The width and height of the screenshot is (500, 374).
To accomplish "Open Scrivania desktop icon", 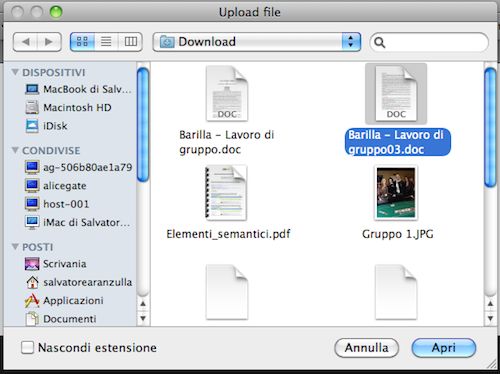I will point(32,264).
